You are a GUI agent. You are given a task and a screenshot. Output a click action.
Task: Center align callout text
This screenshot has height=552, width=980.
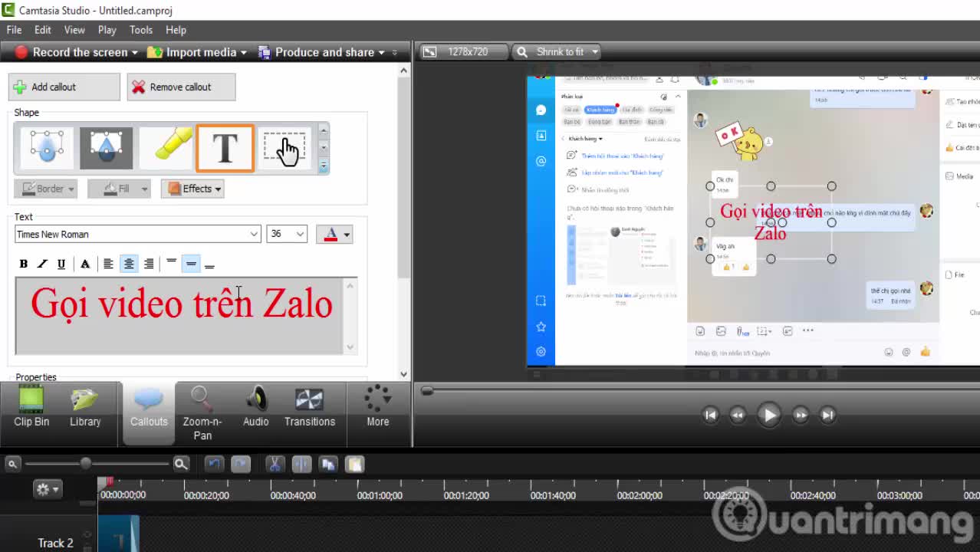point(129,264)
